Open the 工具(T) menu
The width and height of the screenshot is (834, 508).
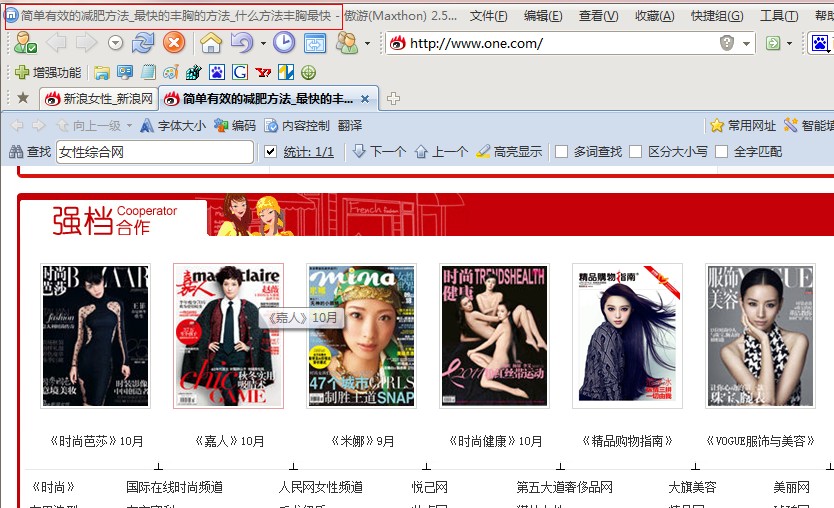(779, 16)
